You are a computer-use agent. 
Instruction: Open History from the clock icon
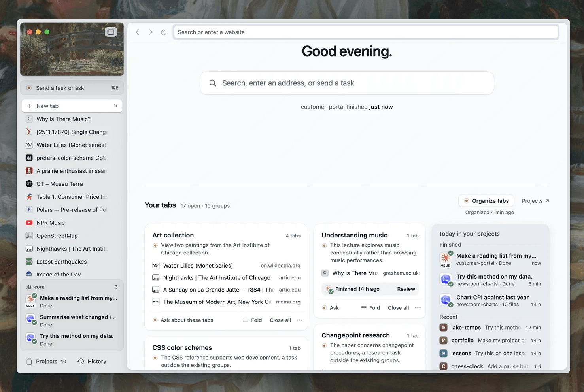[x=81, y=361]
